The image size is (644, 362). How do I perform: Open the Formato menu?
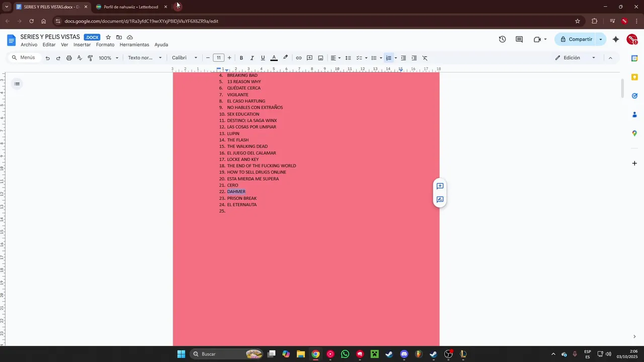coord(105,45)
